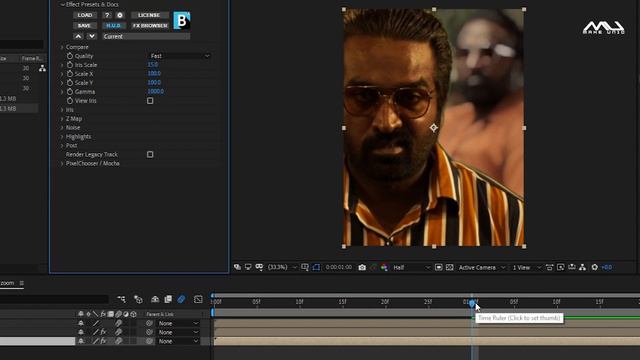Image resolution: width=640 pixels, height=360 pixels.
Task: Click the Boris FX B logo
Action: click(182, 20)
